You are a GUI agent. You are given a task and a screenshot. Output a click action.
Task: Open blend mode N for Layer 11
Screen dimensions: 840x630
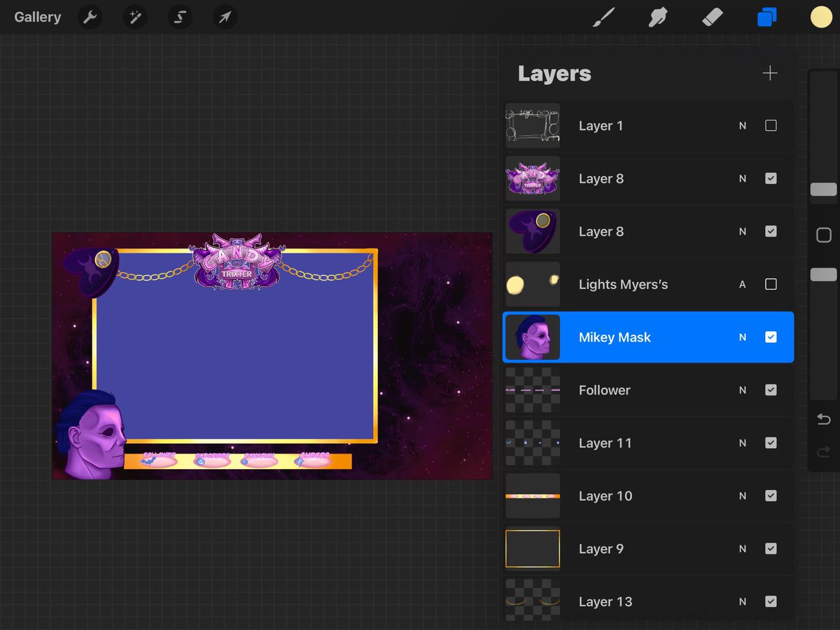pos(743,443)
